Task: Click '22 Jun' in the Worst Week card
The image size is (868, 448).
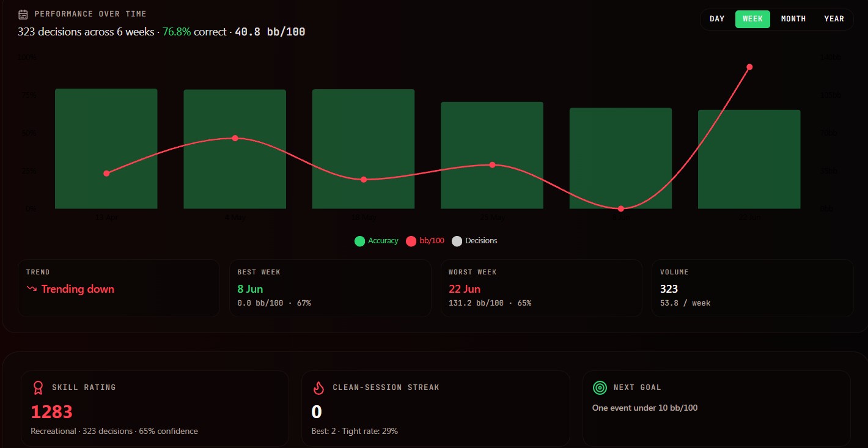Action: (465, 289)
